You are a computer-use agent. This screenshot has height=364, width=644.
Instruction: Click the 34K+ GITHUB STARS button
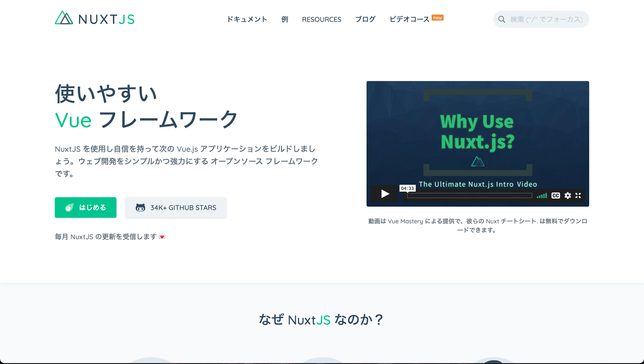[x=176, y=207]
